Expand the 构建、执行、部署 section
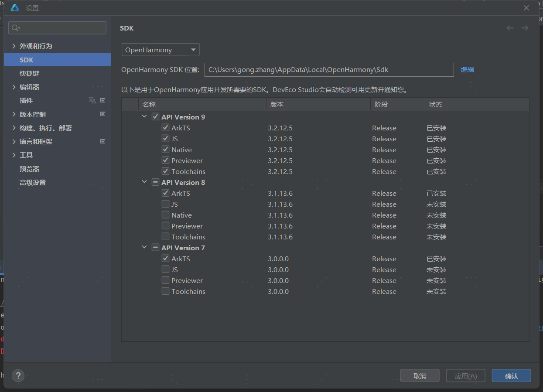Screen dimensions: 543x392 pyautogui.click(x=14, y=128)
